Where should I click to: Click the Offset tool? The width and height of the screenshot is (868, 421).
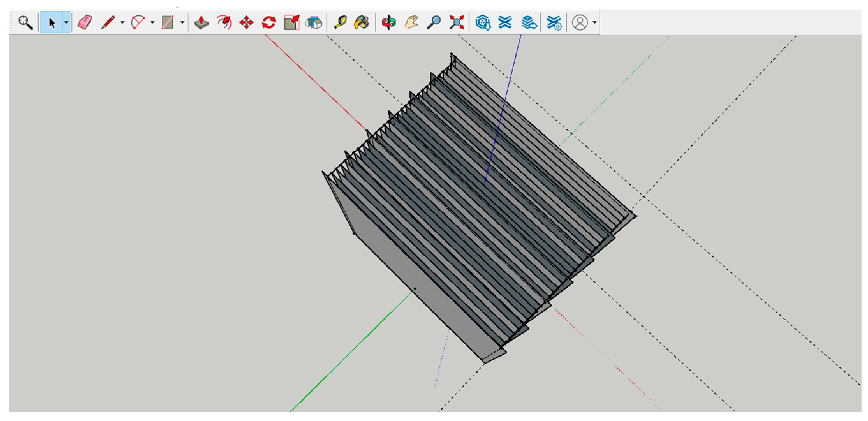point(314,23)
